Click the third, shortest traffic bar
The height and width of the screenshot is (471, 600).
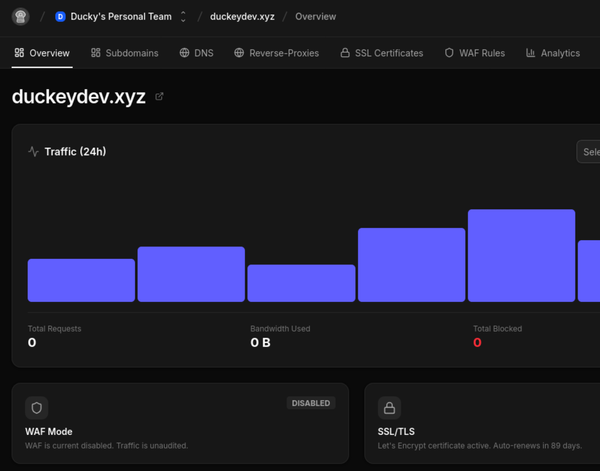(302, 283)
